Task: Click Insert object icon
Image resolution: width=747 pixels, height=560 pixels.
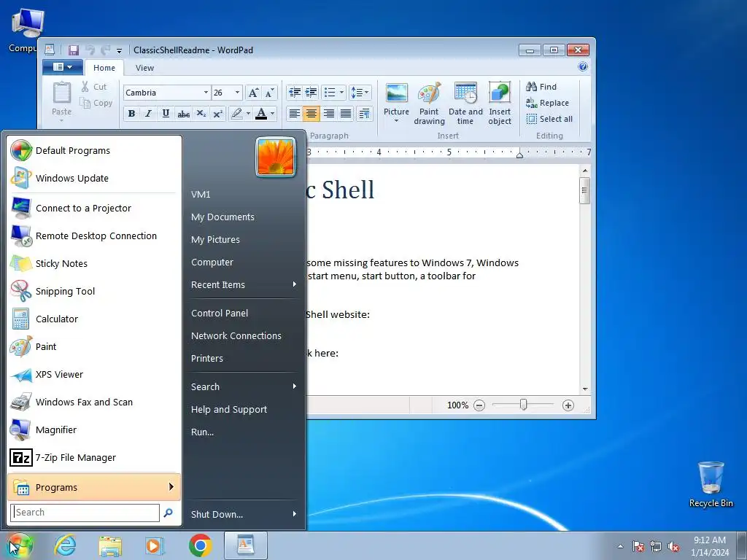Action: point(499,103)
